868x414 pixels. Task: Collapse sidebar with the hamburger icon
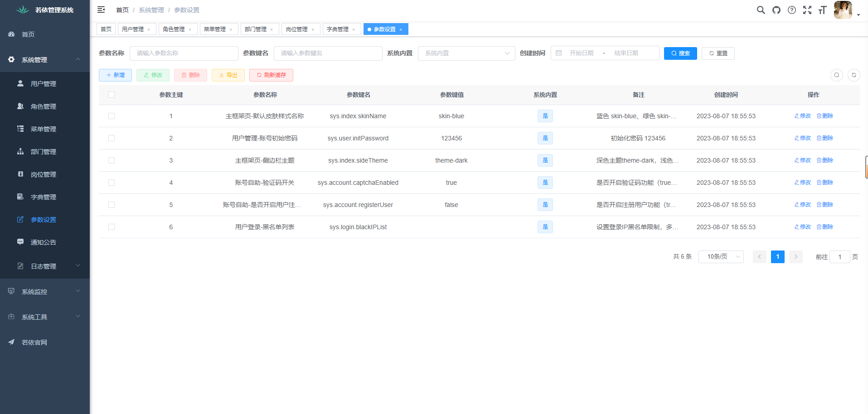[101, 10]
